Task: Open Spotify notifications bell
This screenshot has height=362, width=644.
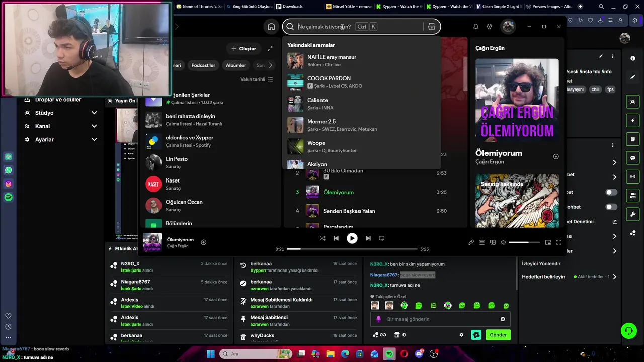Action: pyautogui.click(x=475, y=27)
